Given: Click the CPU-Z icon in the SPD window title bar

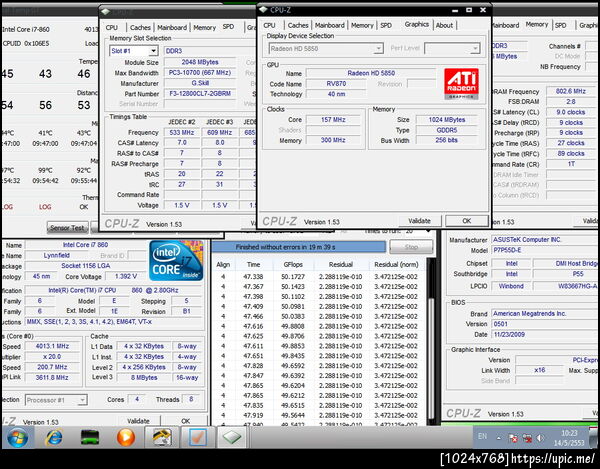Looking at the screenshot, I should point(105,13).
